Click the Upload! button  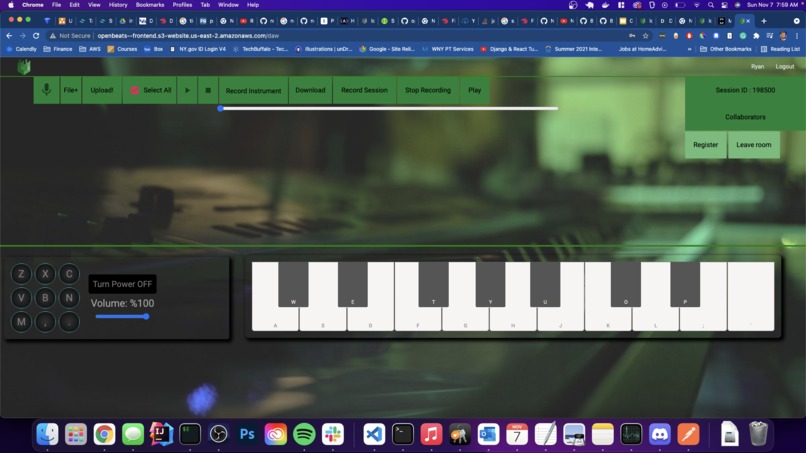102,90
